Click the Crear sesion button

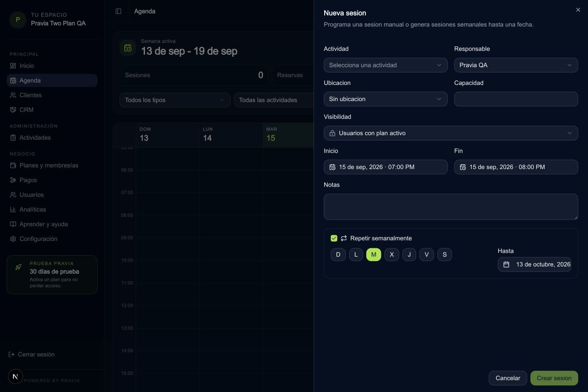click(x=554, y=378)
